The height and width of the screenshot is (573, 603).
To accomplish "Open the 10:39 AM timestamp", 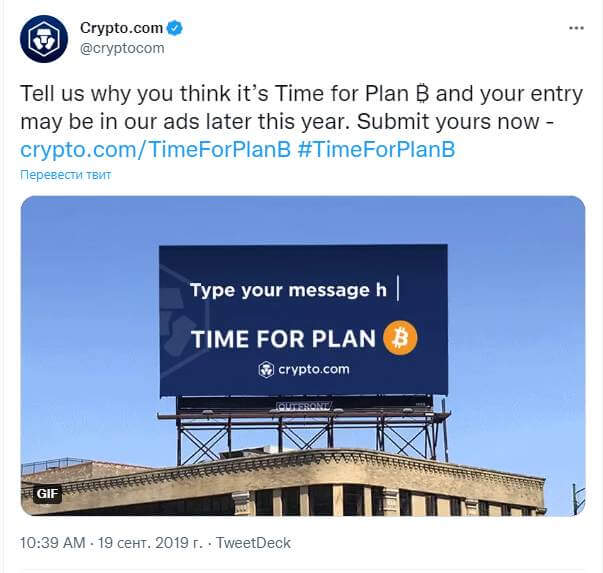I will [x=52, y=543].
